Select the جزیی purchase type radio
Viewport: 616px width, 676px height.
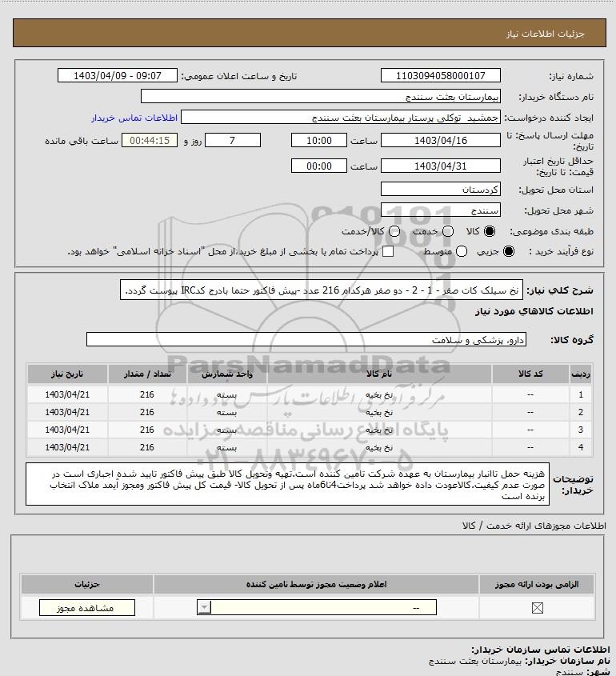point(509,251)
